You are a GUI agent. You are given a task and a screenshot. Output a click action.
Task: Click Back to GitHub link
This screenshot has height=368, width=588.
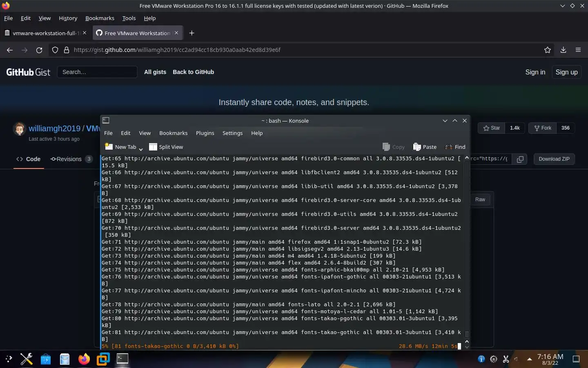click(x=194, y=72)
